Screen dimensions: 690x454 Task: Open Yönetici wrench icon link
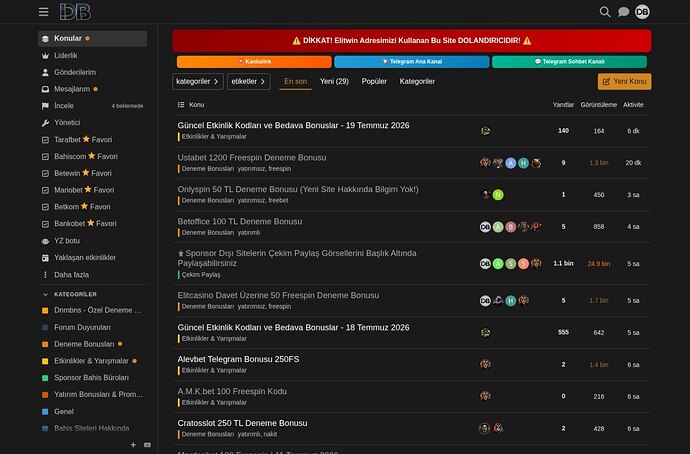(x=92, y=123)
